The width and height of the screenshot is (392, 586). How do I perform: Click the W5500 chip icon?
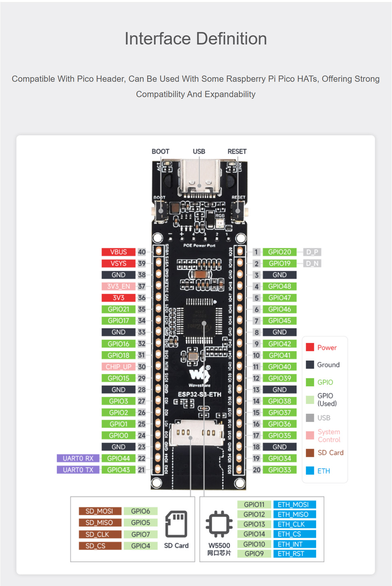219,524
